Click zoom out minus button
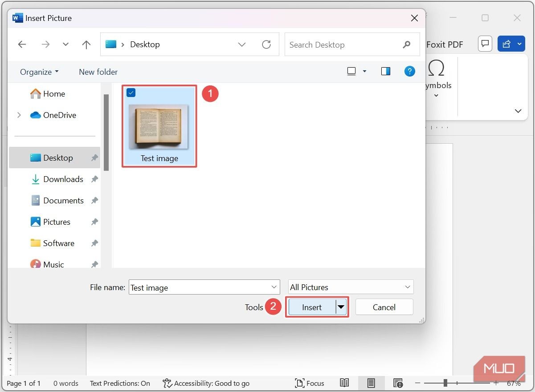Image resolution: width=535 pixels, height=392 pixels. [418, 383]
